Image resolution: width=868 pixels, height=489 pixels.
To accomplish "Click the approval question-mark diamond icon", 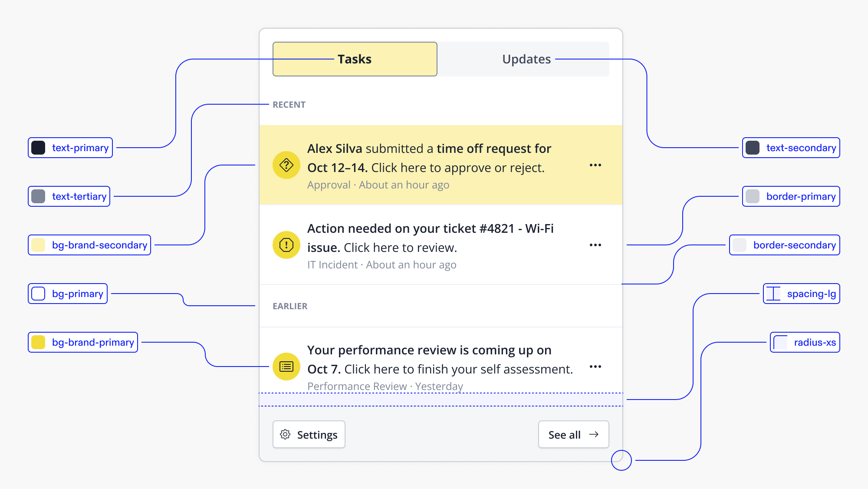I will click(x=286, y=165).
